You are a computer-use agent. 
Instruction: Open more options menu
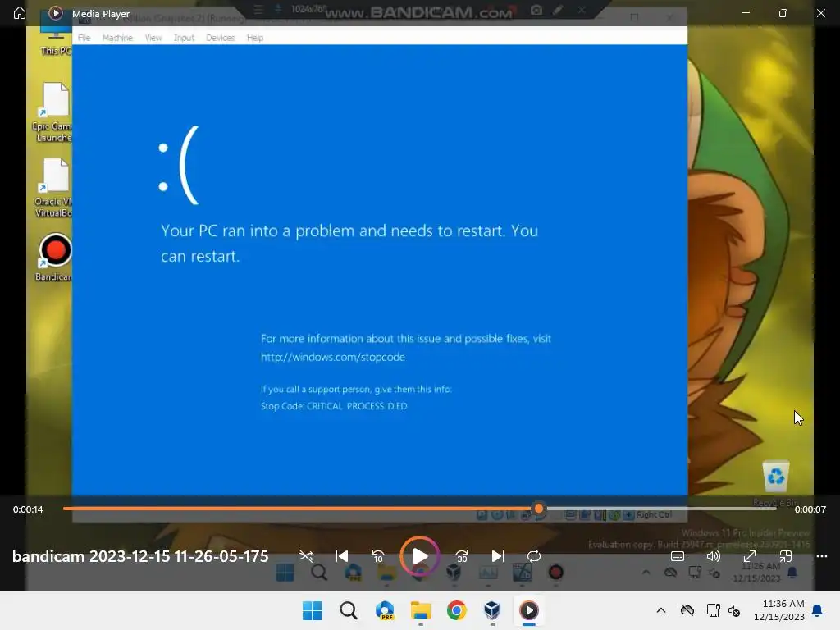pos(822,556)
